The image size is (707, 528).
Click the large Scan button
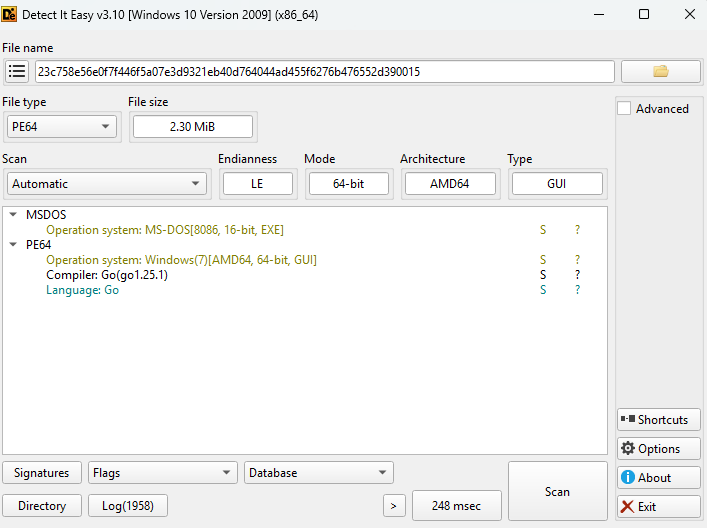[x=557, y=491]
